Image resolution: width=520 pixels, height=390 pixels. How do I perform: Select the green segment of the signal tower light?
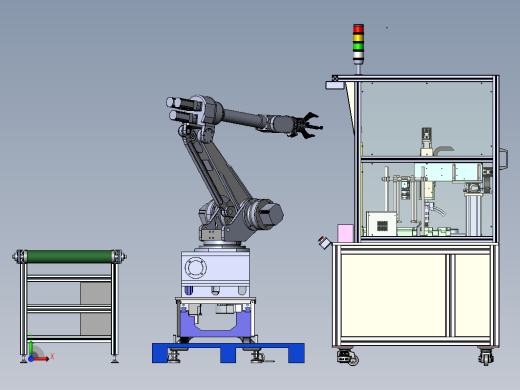358,46
